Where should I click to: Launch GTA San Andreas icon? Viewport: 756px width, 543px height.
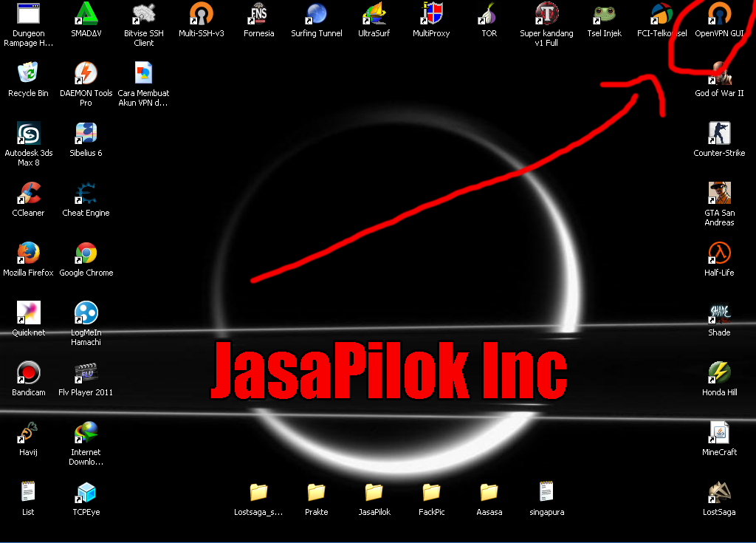click(719, 193)
